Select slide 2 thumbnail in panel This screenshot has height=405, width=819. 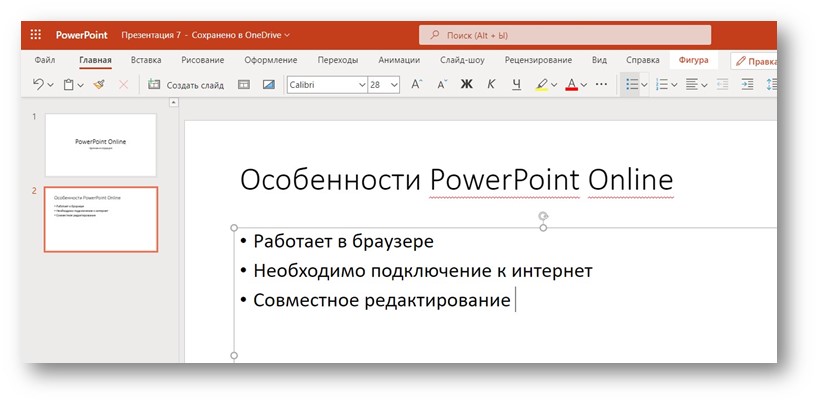pos(101,219)
